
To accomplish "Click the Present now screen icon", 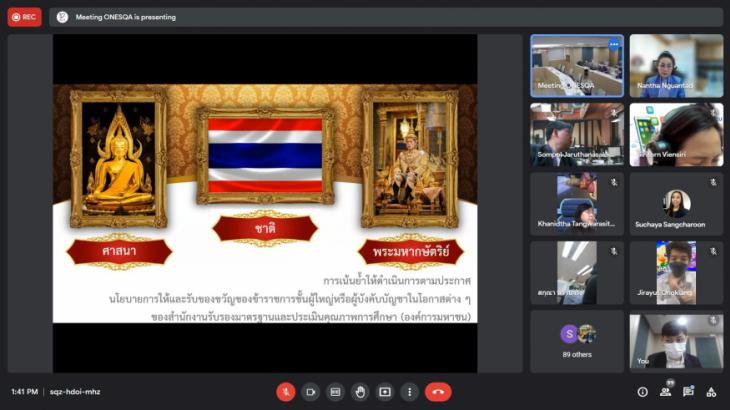I will click(385, 392).
